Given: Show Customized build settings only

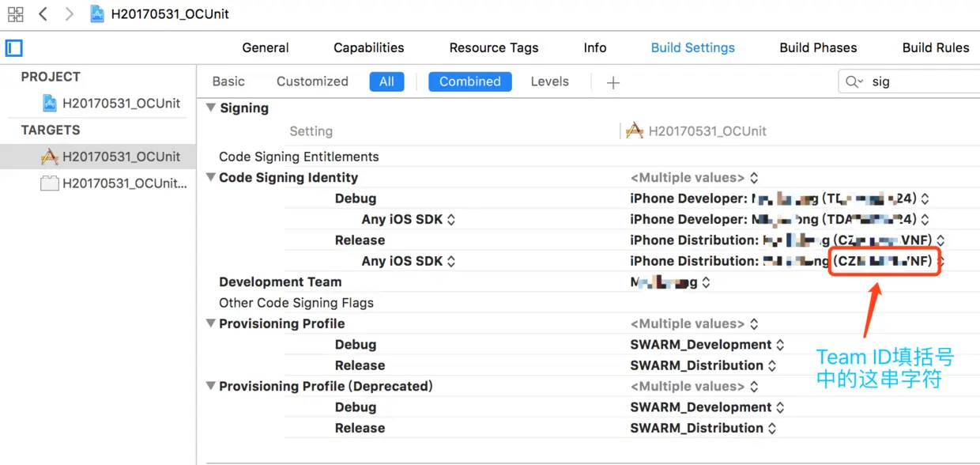Looking at the screenshot, I should [312, 81].
